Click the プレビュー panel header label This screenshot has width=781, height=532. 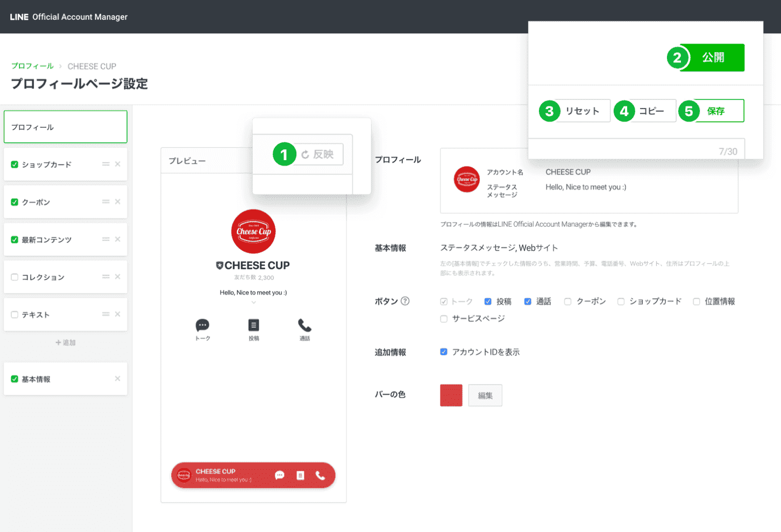tap(187, 161)
